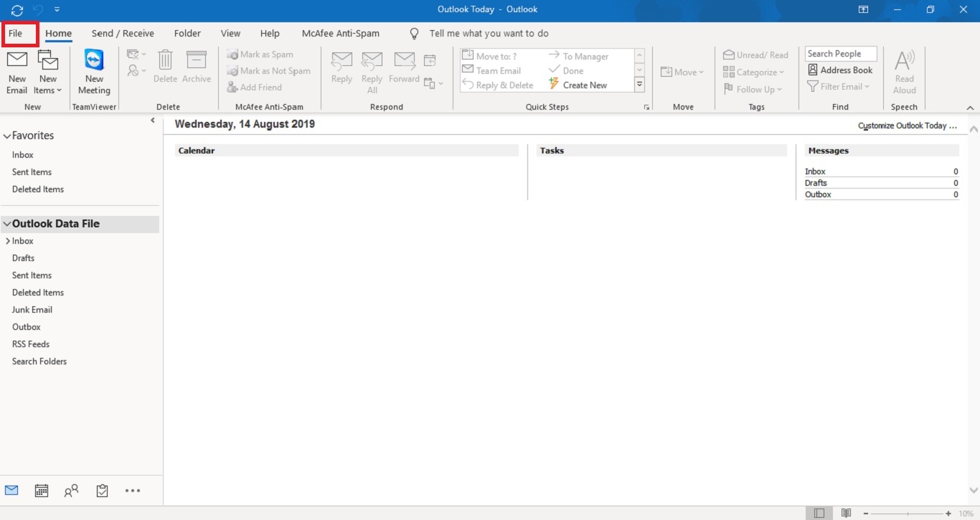Expand the Quick Steps gallery
Screen dimensions: 980x520
pyautogui.click(x=639, y=85)
